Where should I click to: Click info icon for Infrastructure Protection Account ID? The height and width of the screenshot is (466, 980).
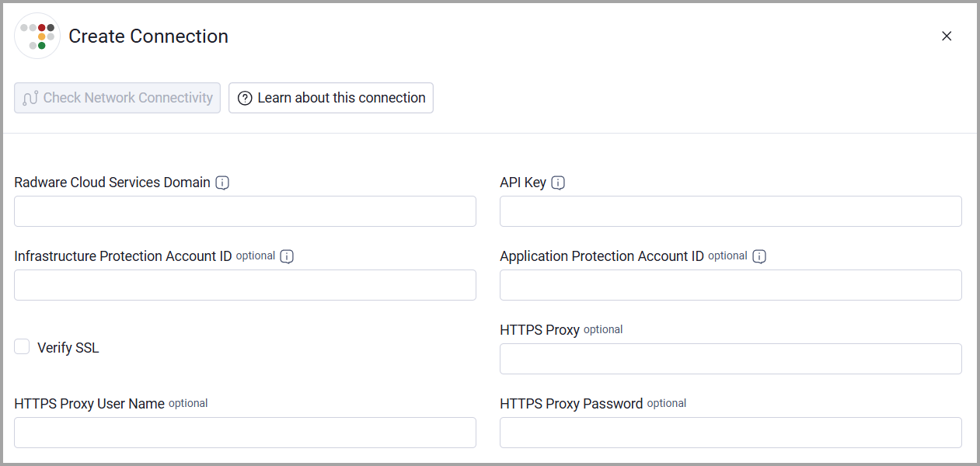287,256
